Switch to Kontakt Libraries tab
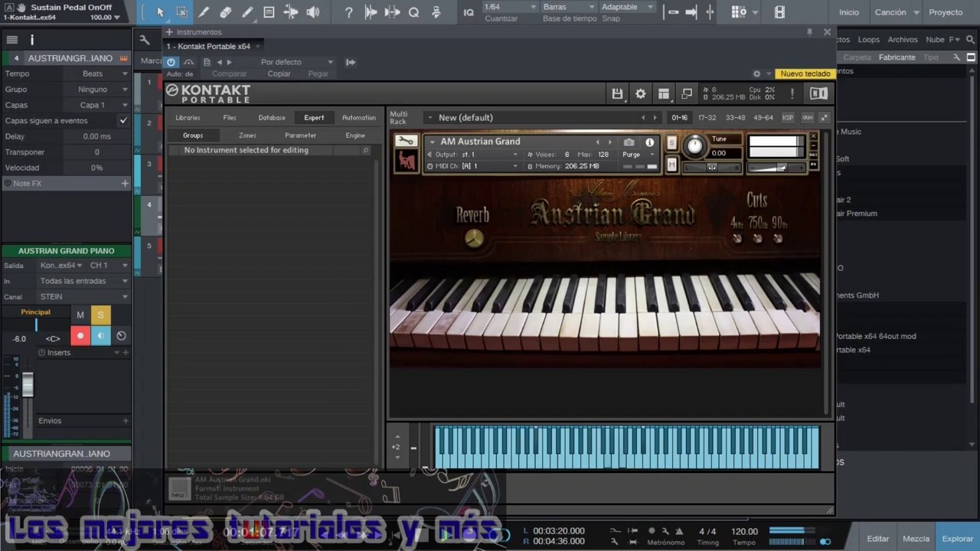This screenshot has height=551, width=980. coord(188,118)
